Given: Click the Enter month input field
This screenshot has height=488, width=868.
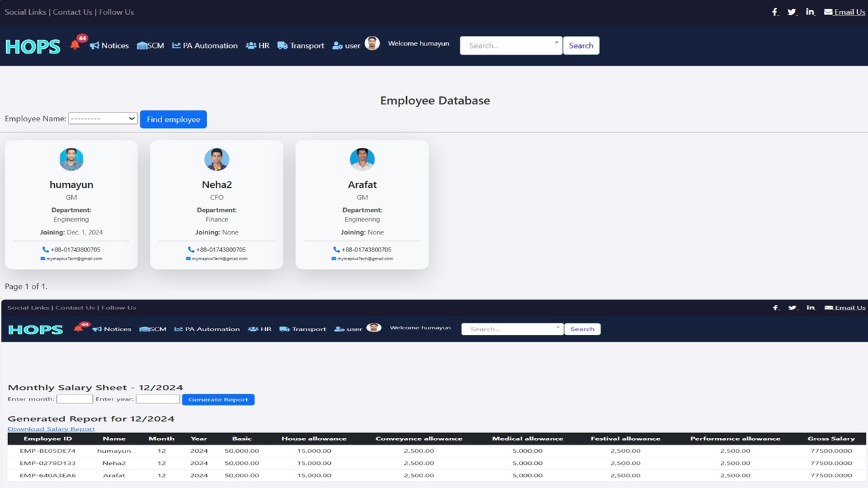Looking at the screenshot, I should (x=75, y=400).
